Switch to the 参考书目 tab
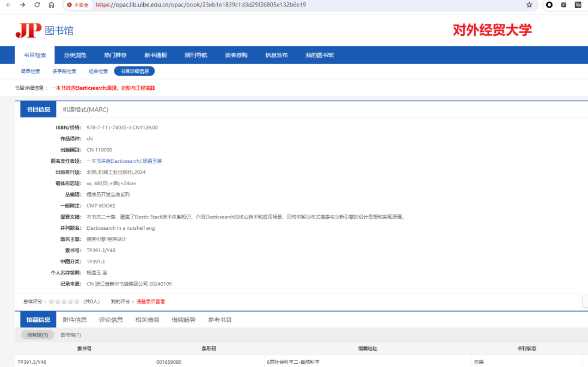588x367 pixels. tap(220, 320)
